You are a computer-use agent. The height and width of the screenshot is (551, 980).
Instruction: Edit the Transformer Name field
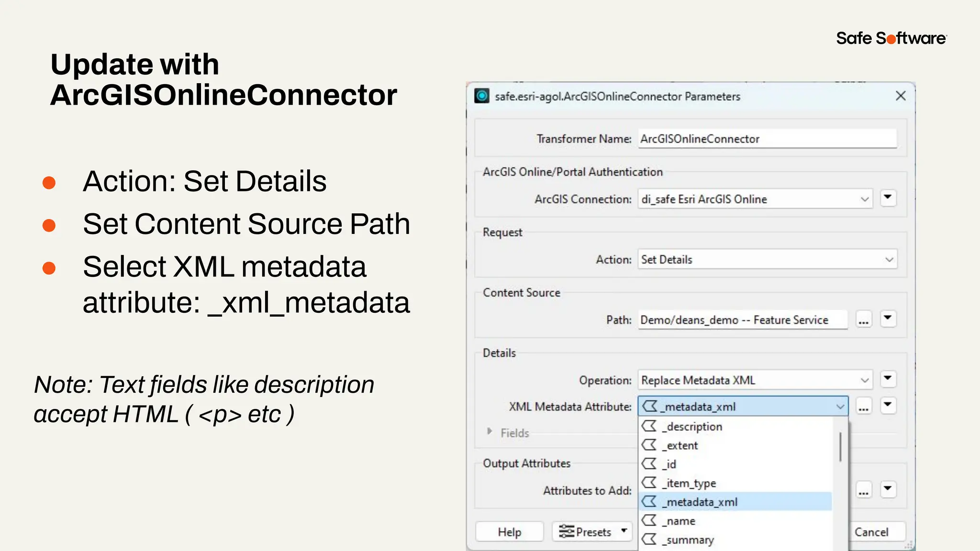(x=768, y=139)
